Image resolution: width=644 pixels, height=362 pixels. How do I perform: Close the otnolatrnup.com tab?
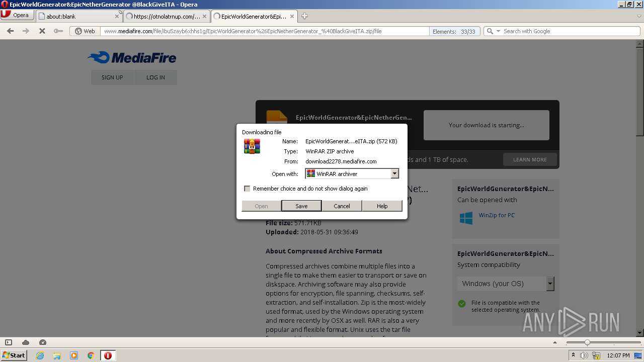pos(204,16)
